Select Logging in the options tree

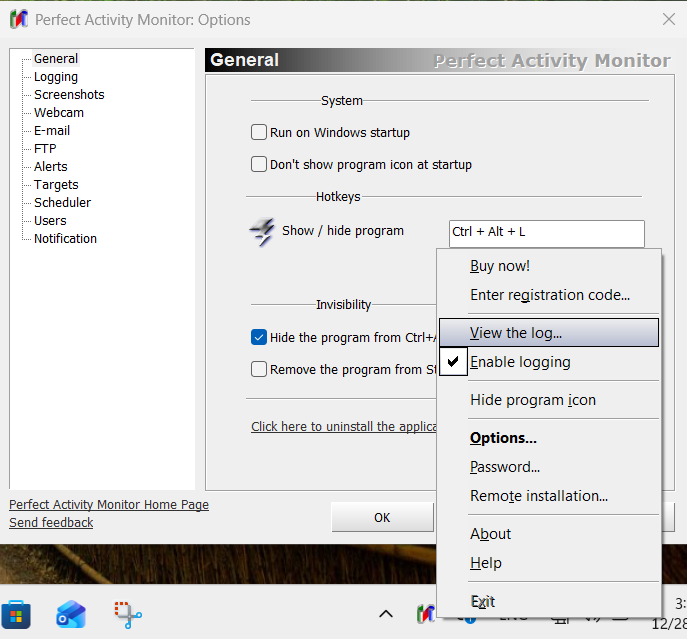56,77
